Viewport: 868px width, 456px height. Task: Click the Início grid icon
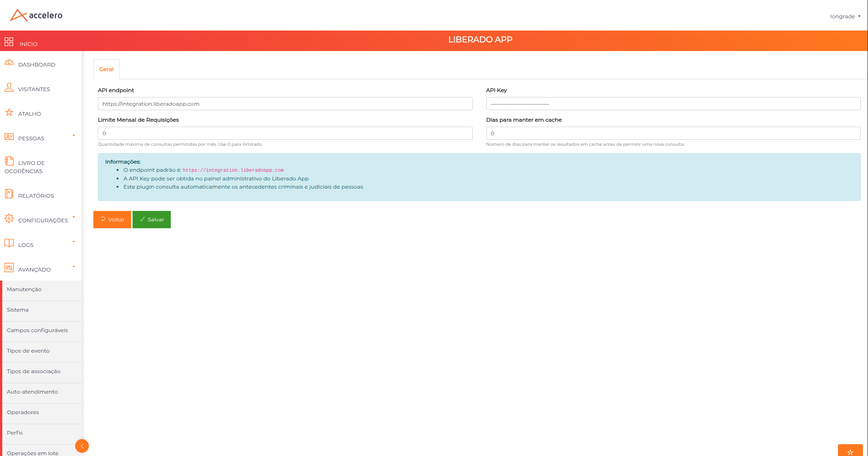click(x=9, y=42)
